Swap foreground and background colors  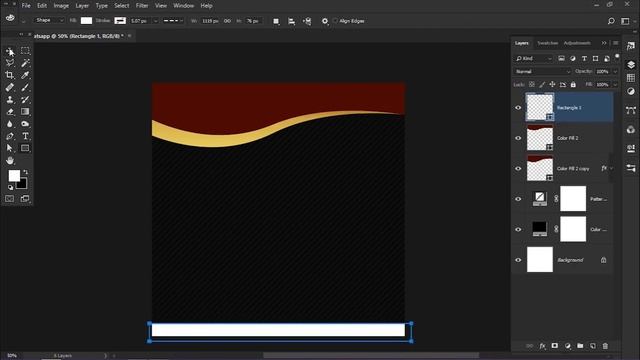[x=26, y=172]
